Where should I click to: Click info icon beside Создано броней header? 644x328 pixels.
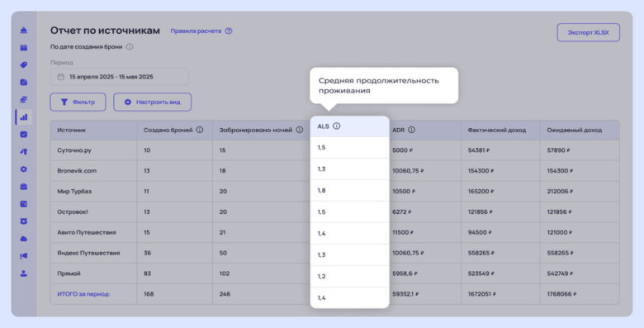[x=200, y=130]
